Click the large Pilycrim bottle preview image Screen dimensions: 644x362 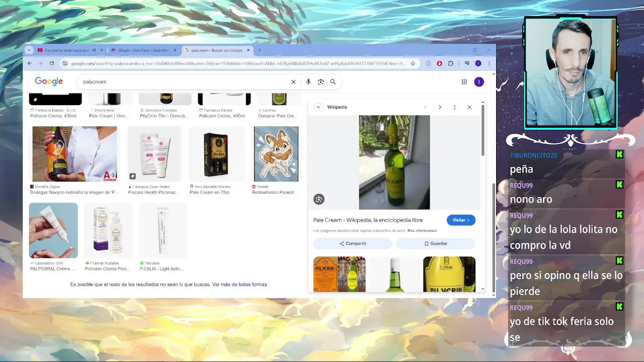(x=394, y=162)
